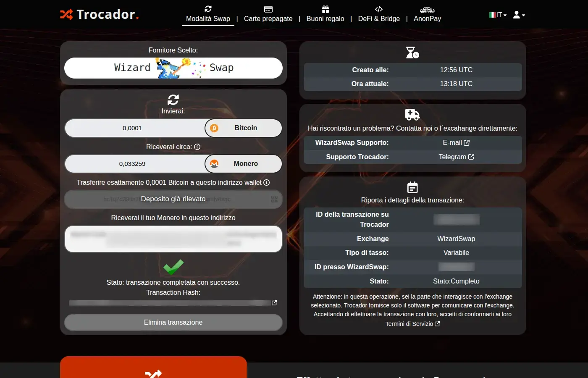Click the gift icon above Buoni regalo
588x378 pixels.
click(325, 9)
